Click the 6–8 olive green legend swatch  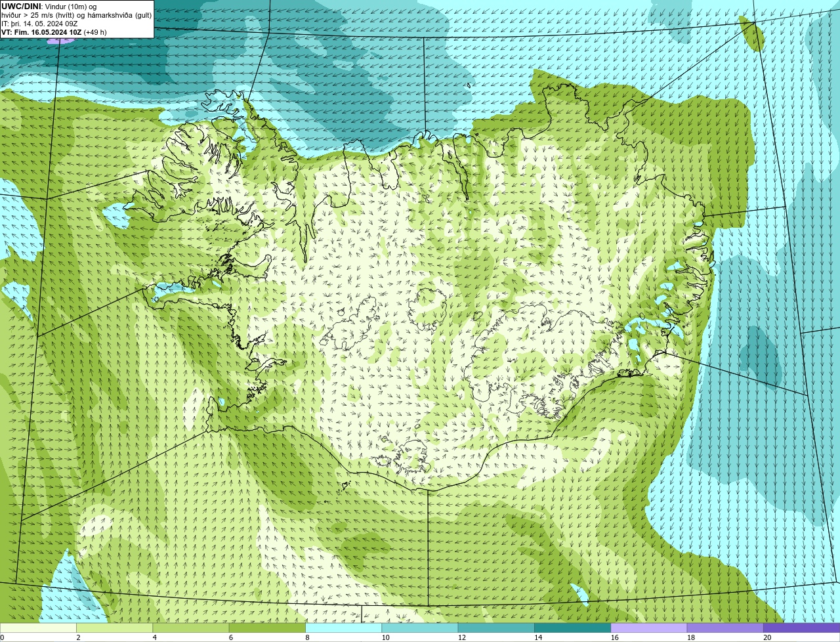267,628
